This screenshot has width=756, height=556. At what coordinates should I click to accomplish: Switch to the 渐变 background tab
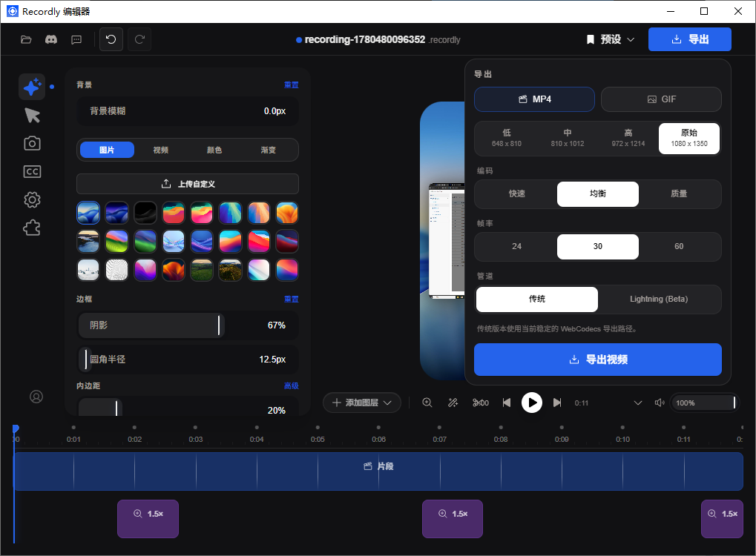tap(268, 150)
